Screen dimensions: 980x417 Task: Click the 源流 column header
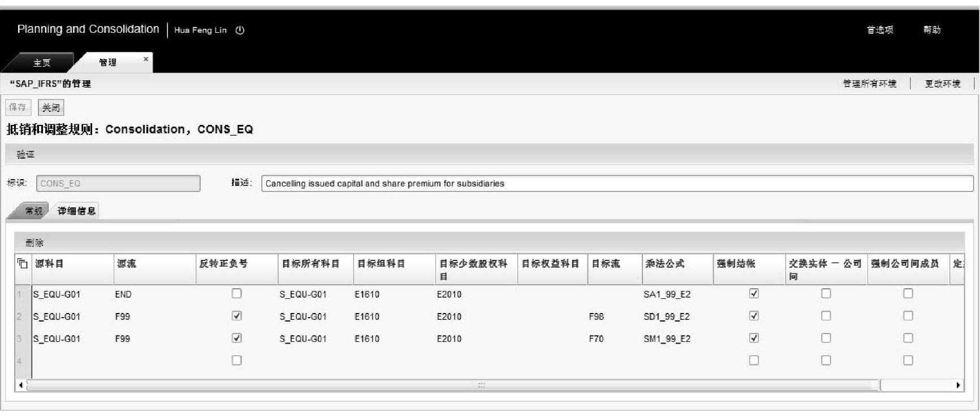(154, 269)
